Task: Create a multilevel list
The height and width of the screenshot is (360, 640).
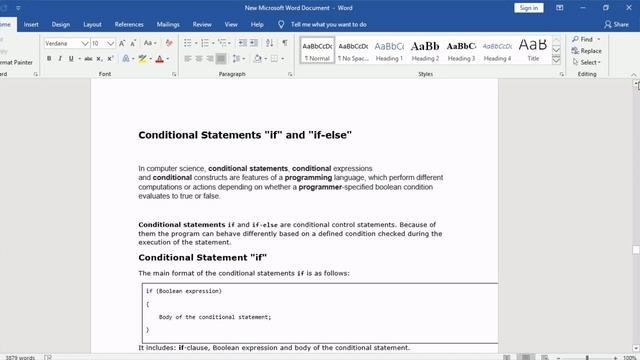Action: tap(222, 43)
